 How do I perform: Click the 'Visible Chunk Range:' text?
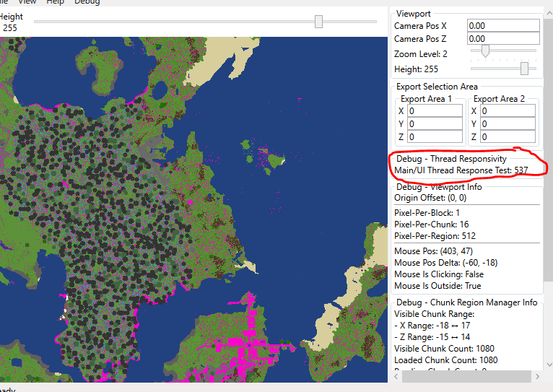tap(434, 314)
